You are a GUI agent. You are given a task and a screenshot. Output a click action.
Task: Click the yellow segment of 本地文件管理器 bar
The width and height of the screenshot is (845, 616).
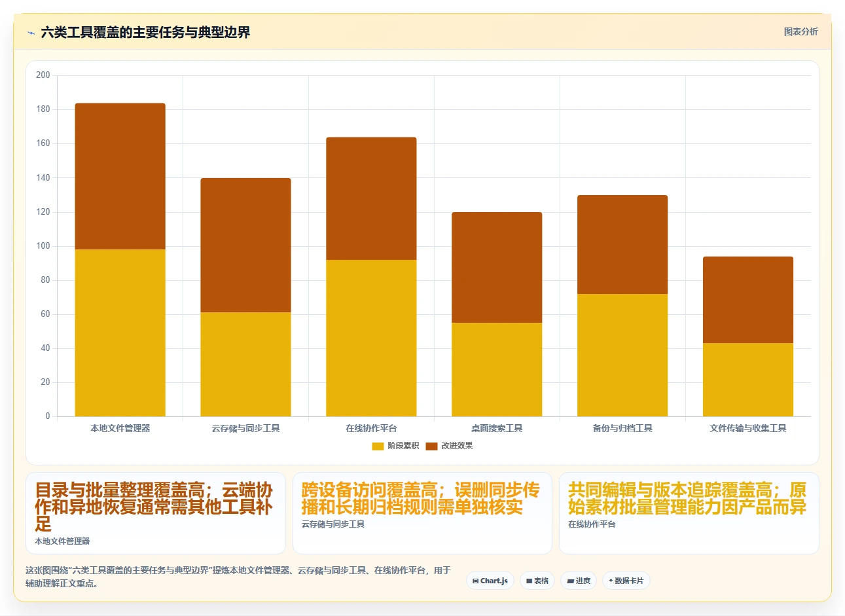[120, 333]
